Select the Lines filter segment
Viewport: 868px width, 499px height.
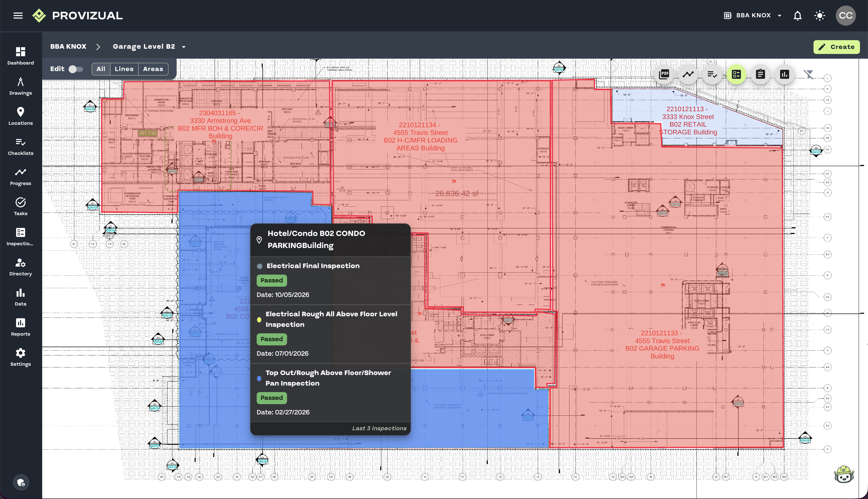[124, 69]
